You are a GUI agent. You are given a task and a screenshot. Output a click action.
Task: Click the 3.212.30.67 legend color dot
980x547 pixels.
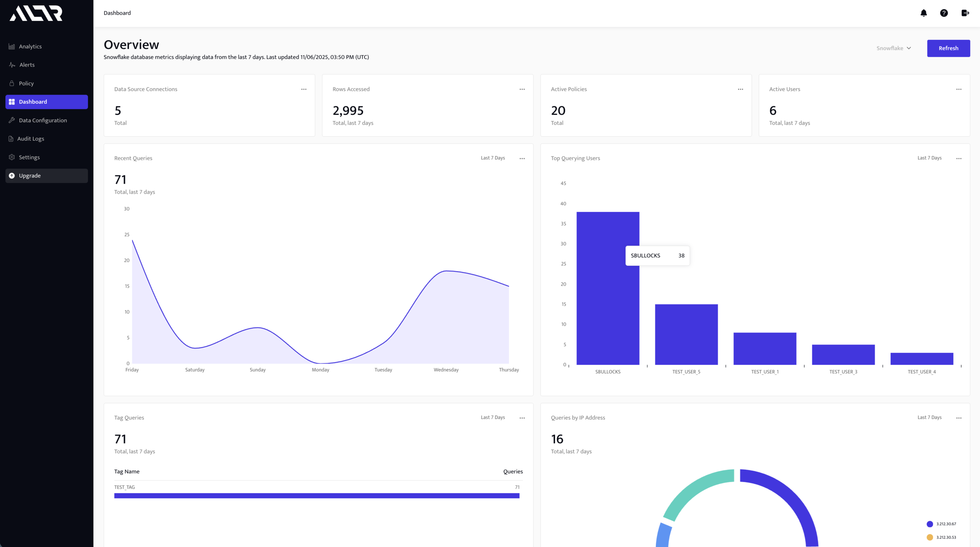[x=929, y=524]
